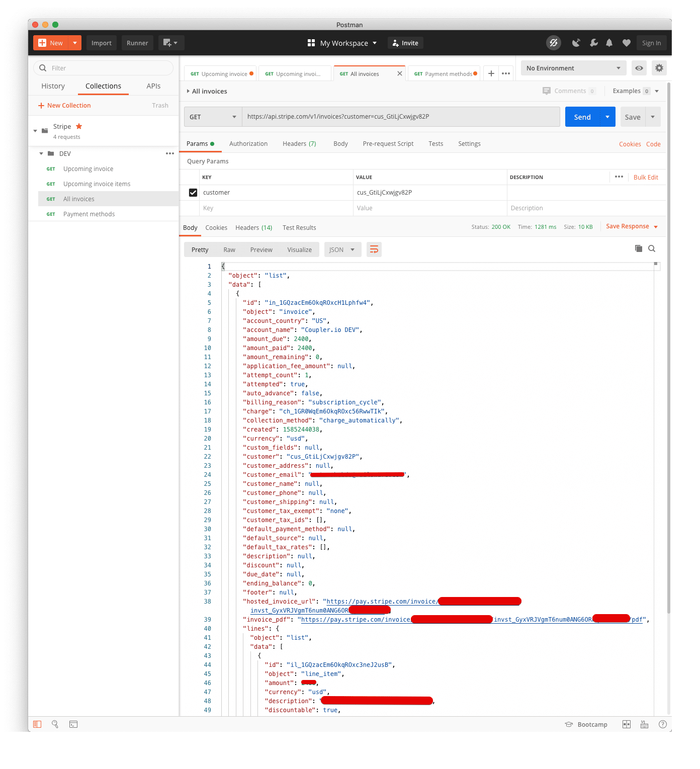The height and width of the screenshot is (769, 700).
Task: Open the No Environment dropdown
Action: coord(574,68)
